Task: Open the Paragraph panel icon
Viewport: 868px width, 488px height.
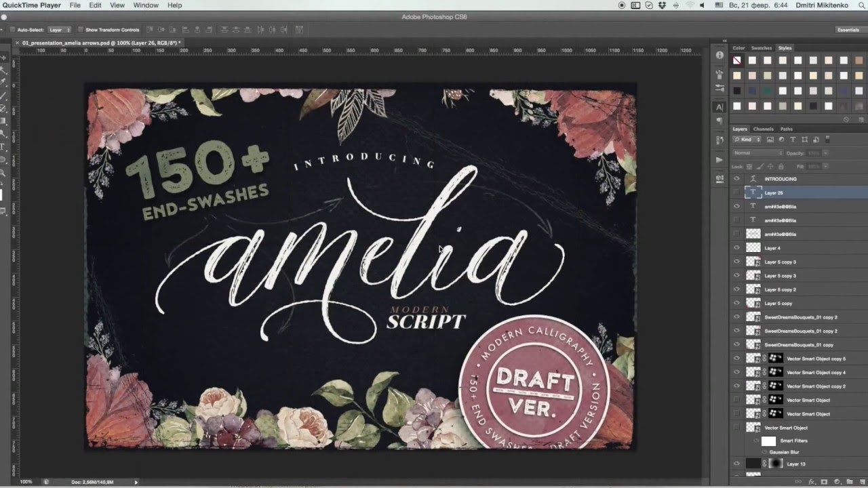Action: [719, 121]
